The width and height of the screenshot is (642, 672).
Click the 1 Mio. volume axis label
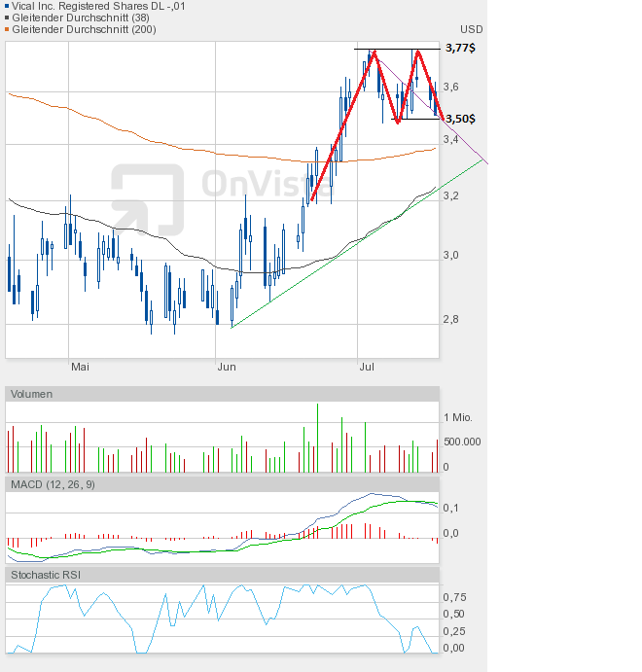458,417
